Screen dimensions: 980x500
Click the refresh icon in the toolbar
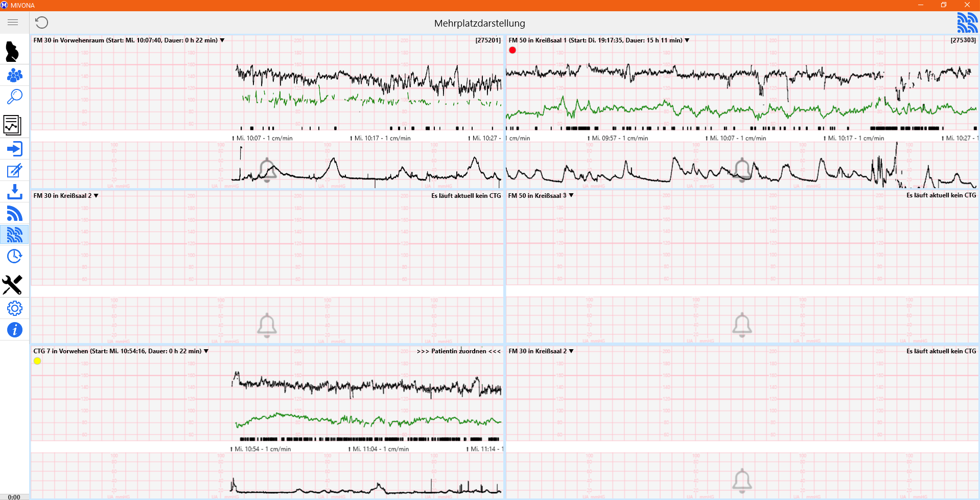coord(41,22)
